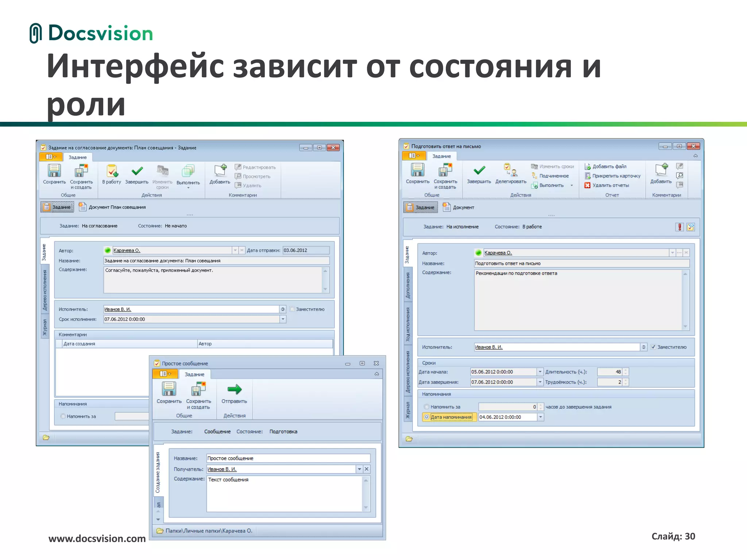
Task: Select Напомнить за radio in Подготовить ответ window
Action: pyautogui.click(x=426, y=407)
